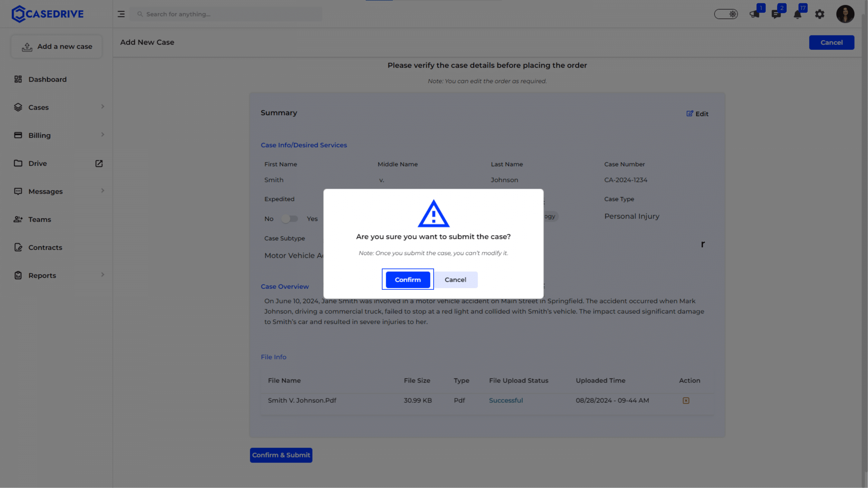The image size is (868, 488).
Task: Select the Smith V. Johnson.Pdf file name
Action: (x=302, y=400)
